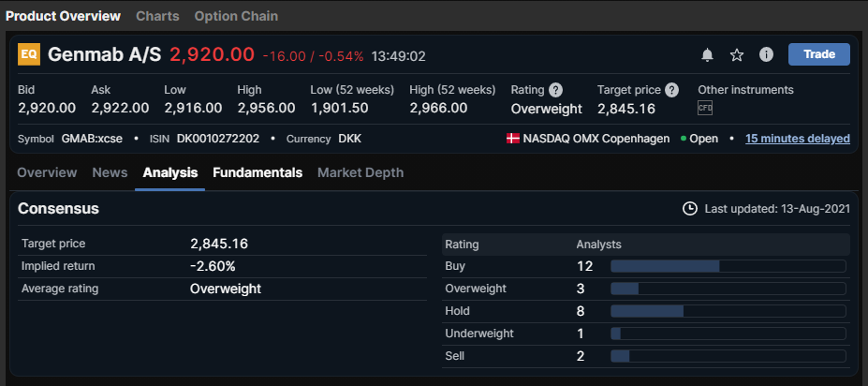Click the last price 2,920.00 in red
The image size is (868, 386).
click(212, 54)
